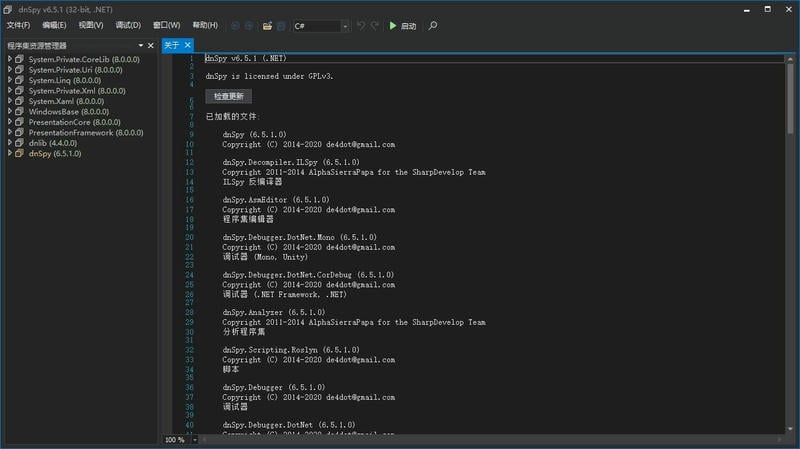Click the text 'dnSpy is licensed under GPLv3.'
The image size is (800, 449).
[269, 76]
